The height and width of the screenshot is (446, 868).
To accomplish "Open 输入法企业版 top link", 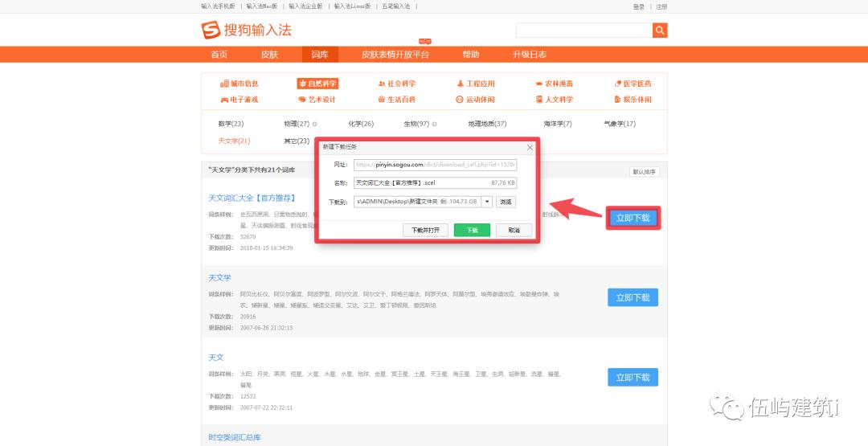I will point(305,6).
